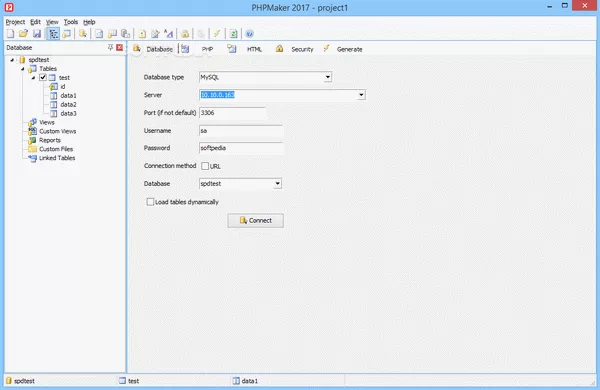
Task: Click the page with pencil toolbar icon
Action: [155, 34]
